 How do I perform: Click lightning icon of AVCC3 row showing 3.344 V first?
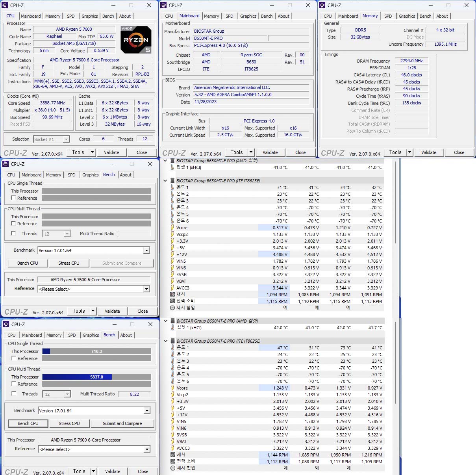pyautogui.click(x=172, y=288)
